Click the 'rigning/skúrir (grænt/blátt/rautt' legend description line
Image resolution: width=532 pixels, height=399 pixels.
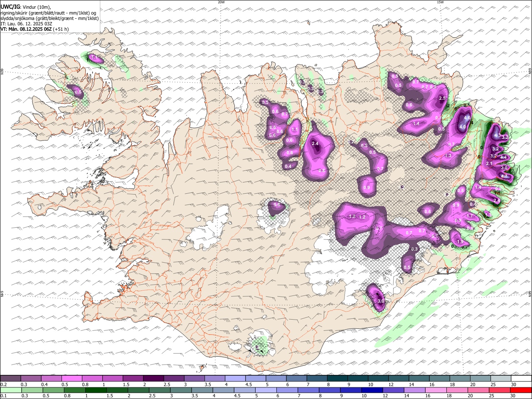click(48, 13)
